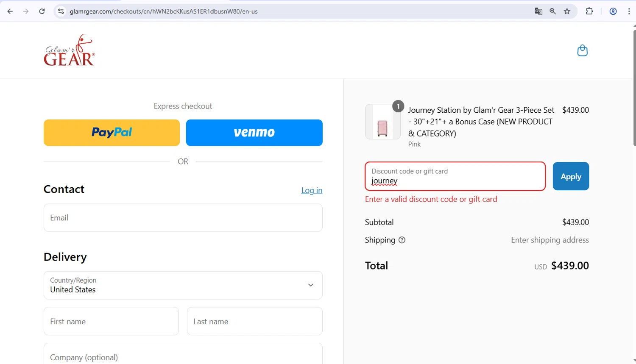Focus the First name field

[111, 321]
